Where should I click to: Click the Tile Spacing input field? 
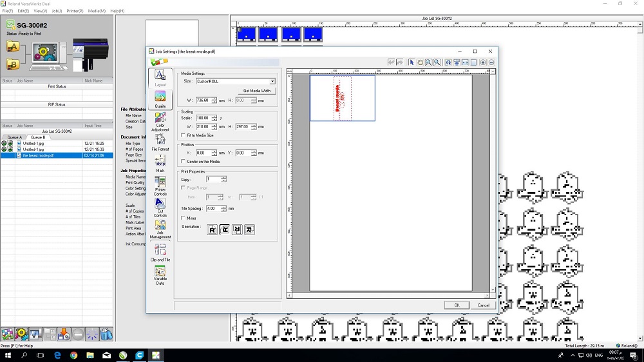click(213, 209)
